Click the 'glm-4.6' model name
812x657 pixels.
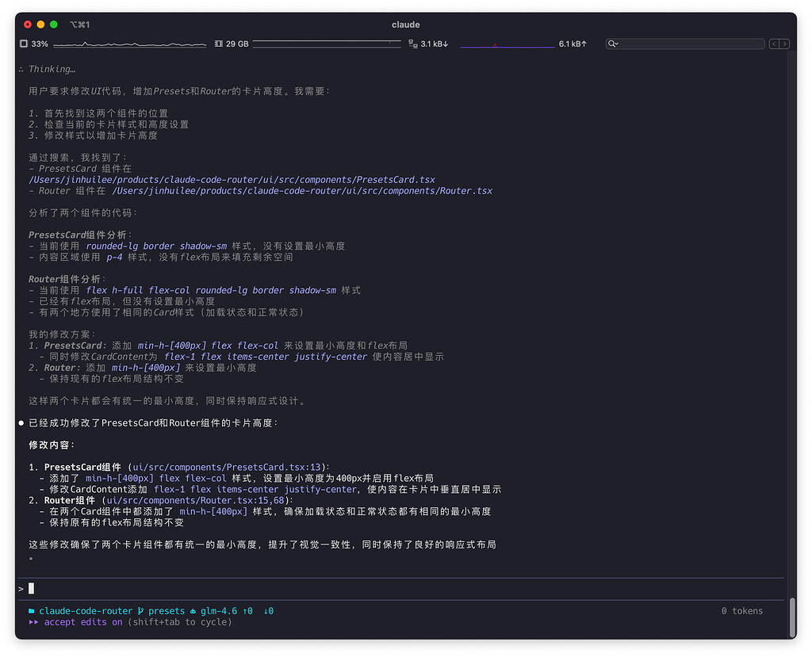(x=219, y=611)
